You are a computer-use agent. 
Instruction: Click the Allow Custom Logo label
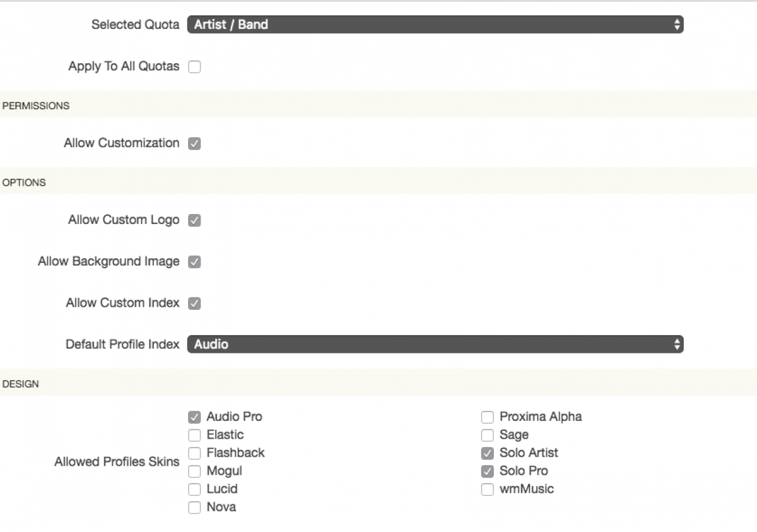[124, 220]
